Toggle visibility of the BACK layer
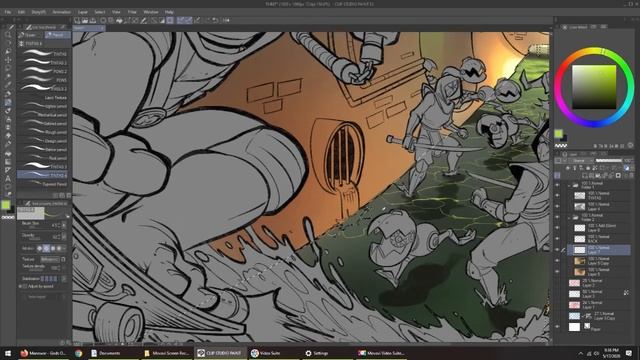 (558, 239)
